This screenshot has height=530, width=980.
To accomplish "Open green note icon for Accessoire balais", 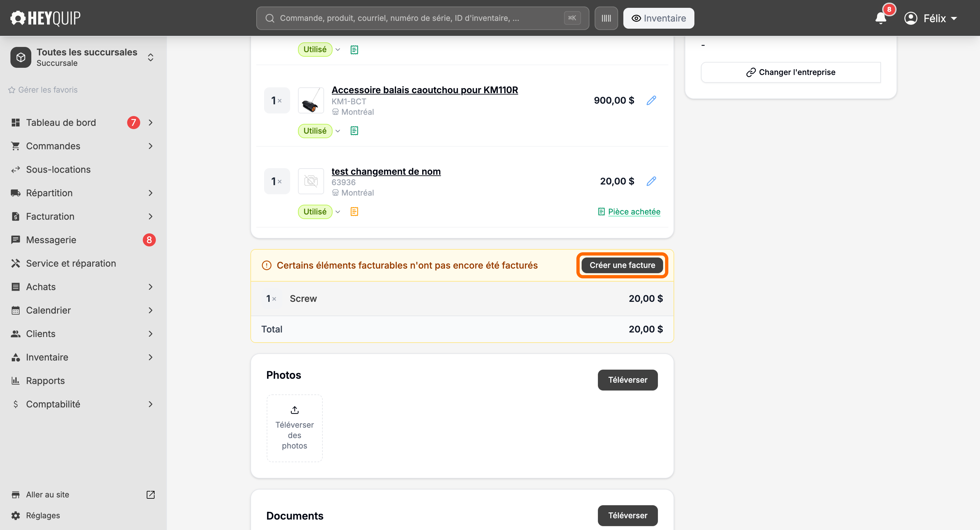I will tap(354, 131).
